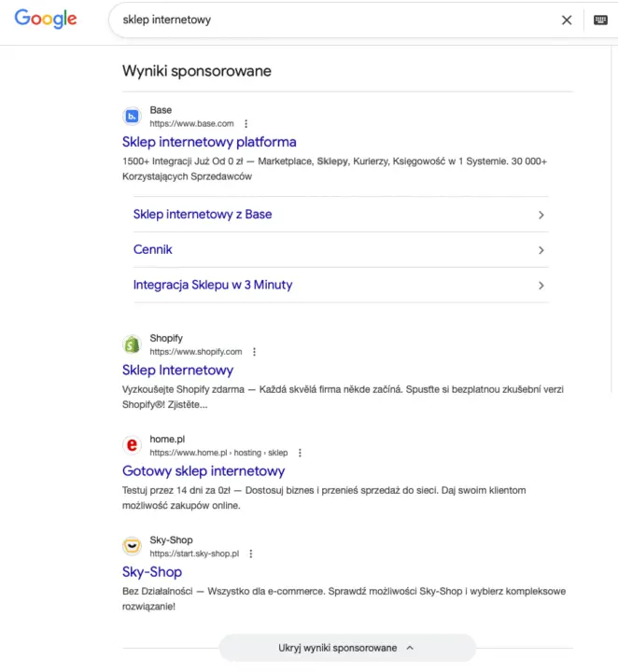Open Shopify's Sklep Internetowy link
Image resolution: width=618 pixels, height=672 pixels.
[x=177, y=370]
